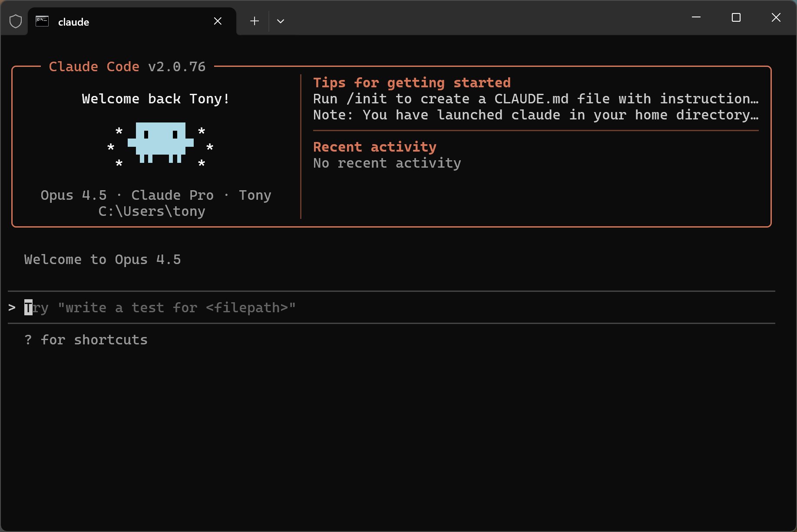Close the claude tab
Image resolution: width=797 pixels, height=532 pixels.
[218, 21]
